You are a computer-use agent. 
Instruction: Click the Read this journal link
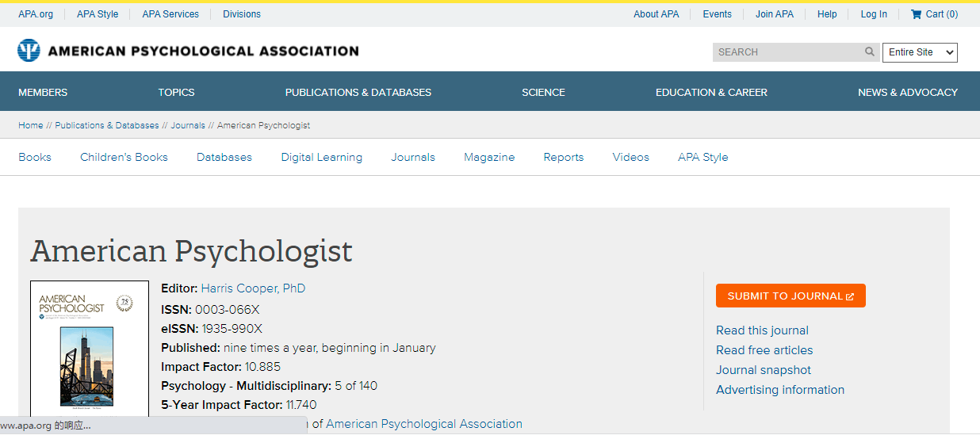(x=762, y=330)
